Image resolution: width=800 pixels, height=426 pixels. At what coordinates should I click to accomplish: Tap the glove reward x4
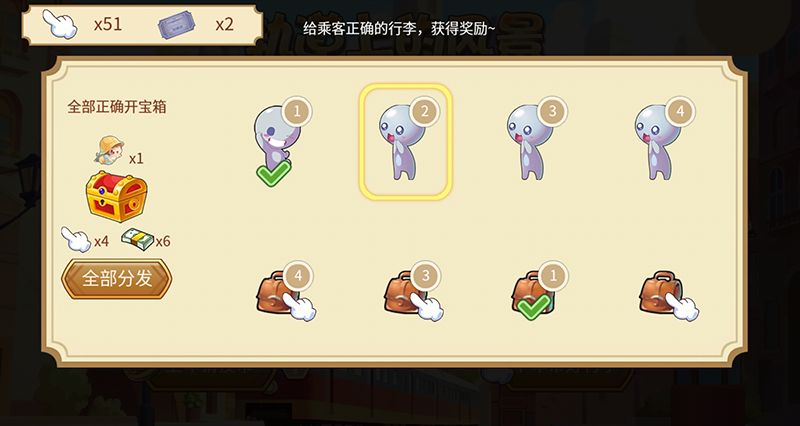click(85, 239)
